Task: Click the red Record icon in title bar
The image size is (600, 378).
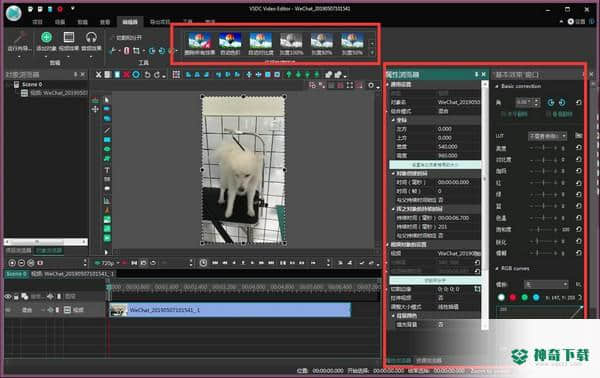Action: (x=60, y=9)
